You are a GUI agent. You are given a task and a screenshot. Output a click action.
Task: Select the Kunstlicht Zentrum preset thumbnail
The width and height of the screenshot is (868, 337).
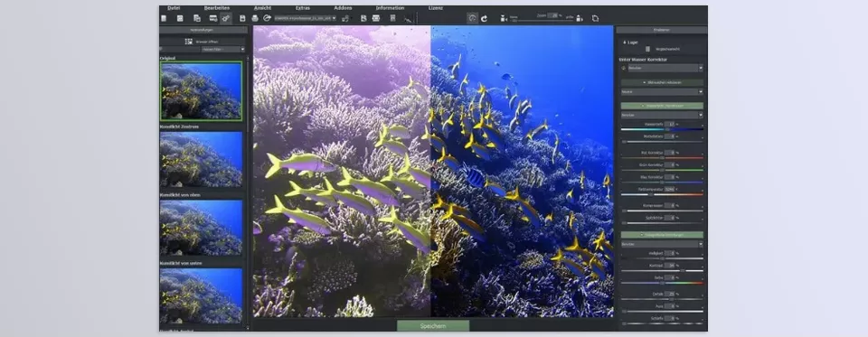click(x=201, y=159)
